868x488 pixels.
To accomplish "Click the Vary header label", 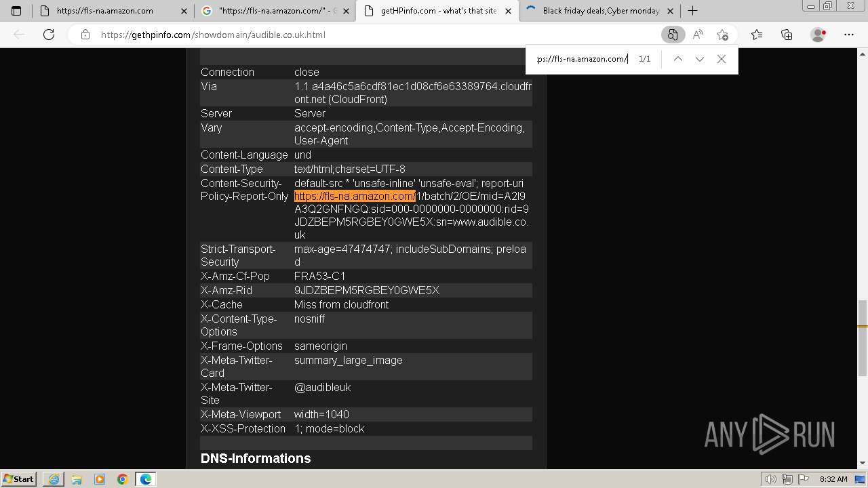I will pos(212,127).
